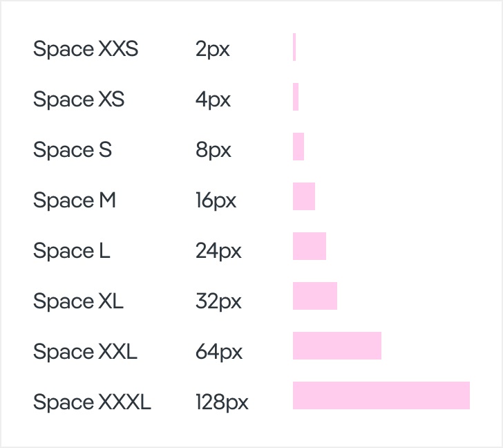This screenshot has width=503, height=448.
Task: Select the pink bar for Space L
Action: pyautogui.click(x=310, y=246)
